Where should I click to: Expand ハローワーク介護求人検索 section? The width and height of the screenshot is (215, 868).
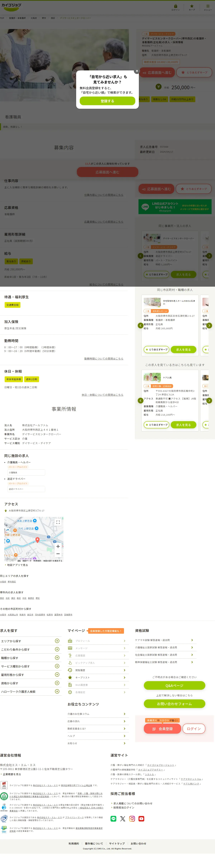click(30, 691)
